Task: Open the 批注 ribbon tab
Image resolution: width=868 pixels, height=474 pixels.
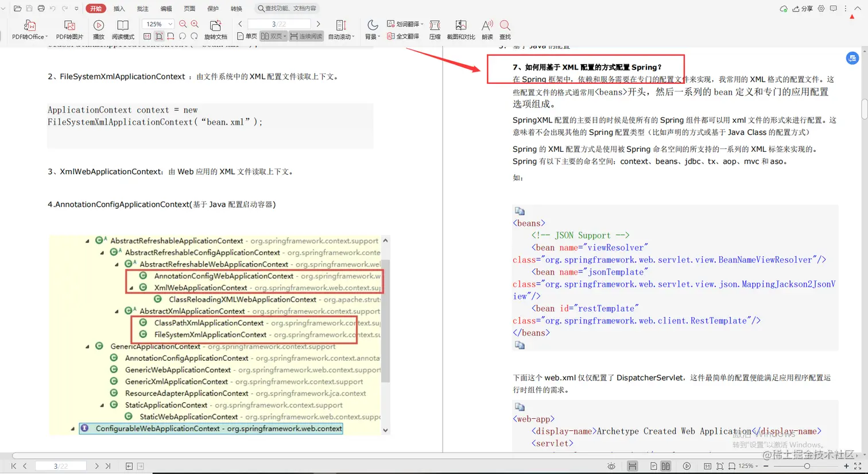Action: [143, 9]
